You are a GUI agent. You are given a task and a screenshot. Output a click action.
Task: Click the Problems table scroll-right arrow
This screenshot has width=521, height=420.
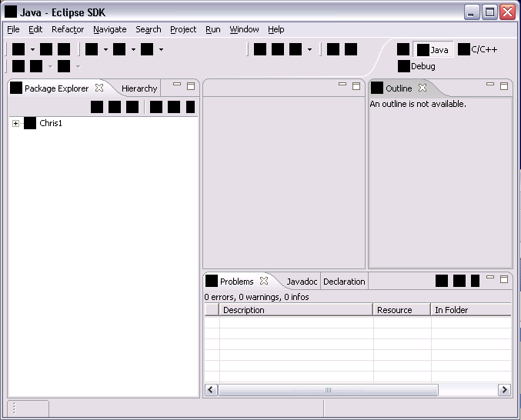pos(504,390)
